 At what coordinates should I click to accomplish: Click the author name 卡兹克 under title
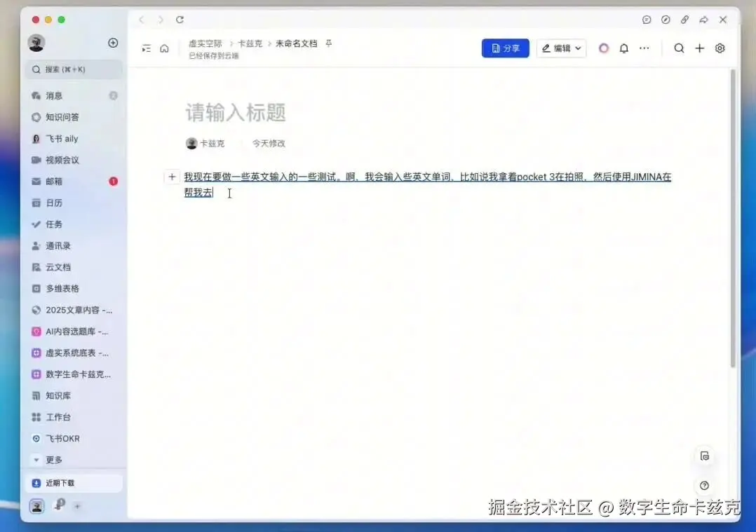[212, 143]
